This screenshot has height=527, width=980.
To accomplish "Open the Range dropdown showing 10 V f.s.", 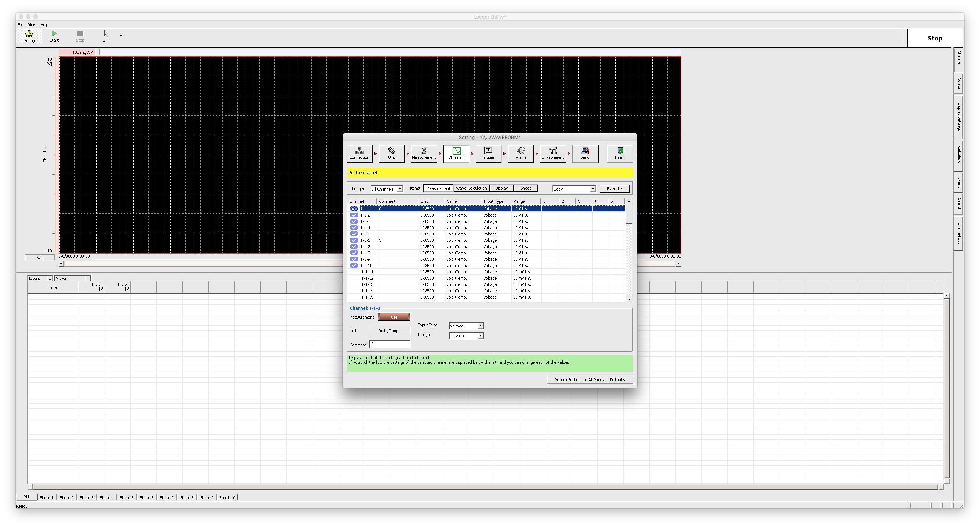I will coord(480,336).
